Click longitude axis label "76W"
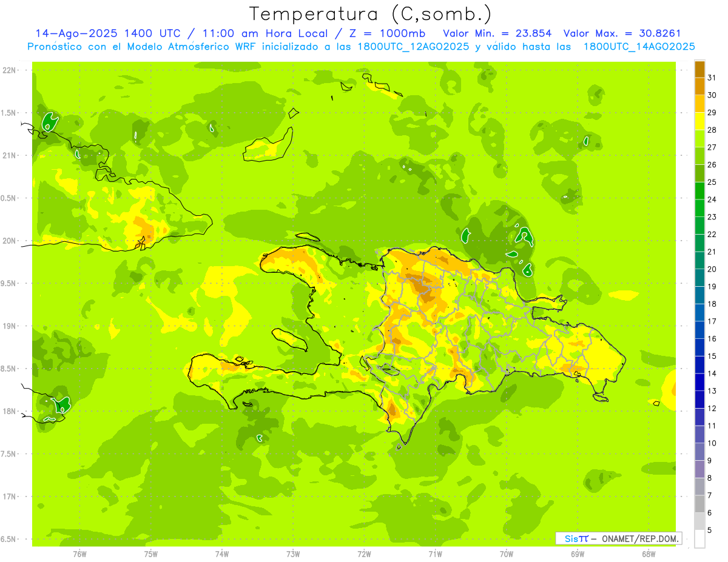728x562 pixels. point(79,554)
